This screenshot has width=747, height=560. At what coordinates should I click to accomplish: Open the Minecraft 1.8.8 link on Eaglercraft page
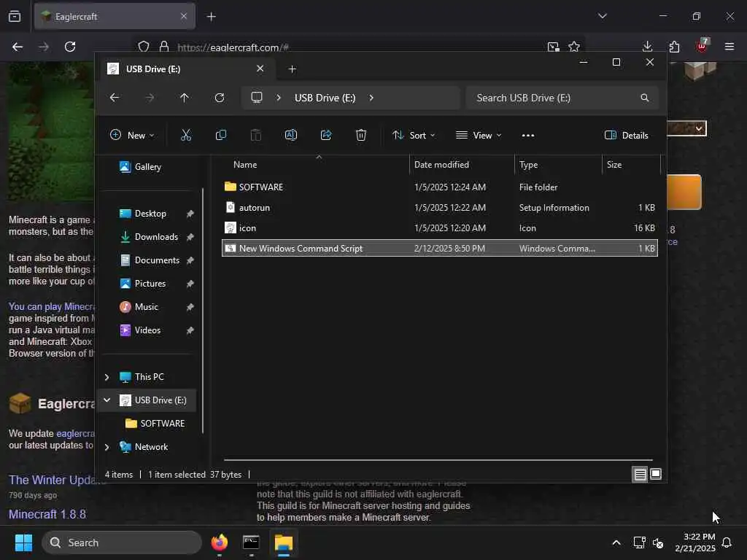coord(47,514)
